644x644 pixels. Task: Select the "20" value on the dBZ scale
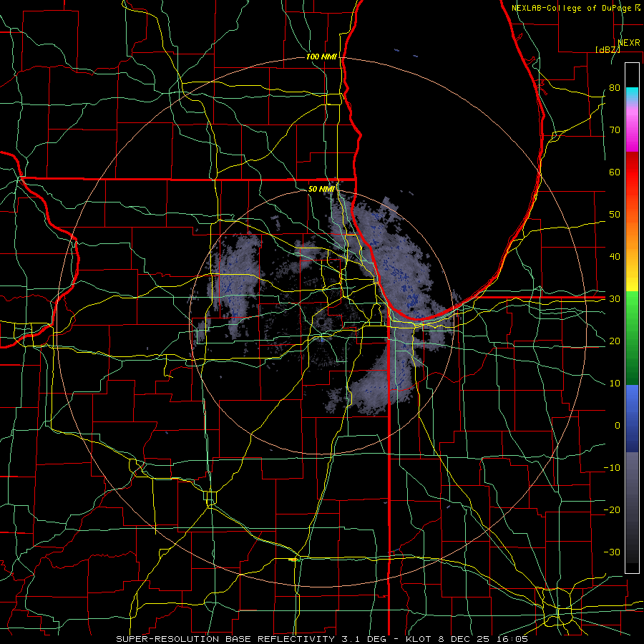point(615,341)
